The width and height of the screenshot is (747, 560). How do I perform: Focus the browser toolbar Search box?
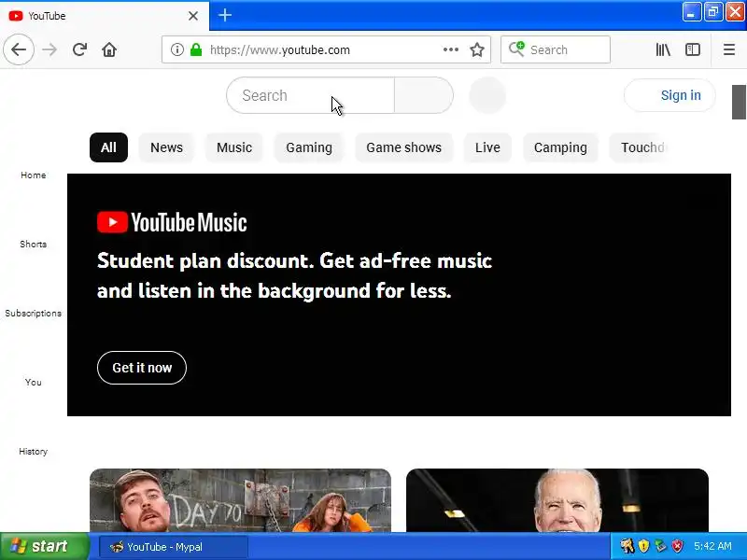[556, 49]
